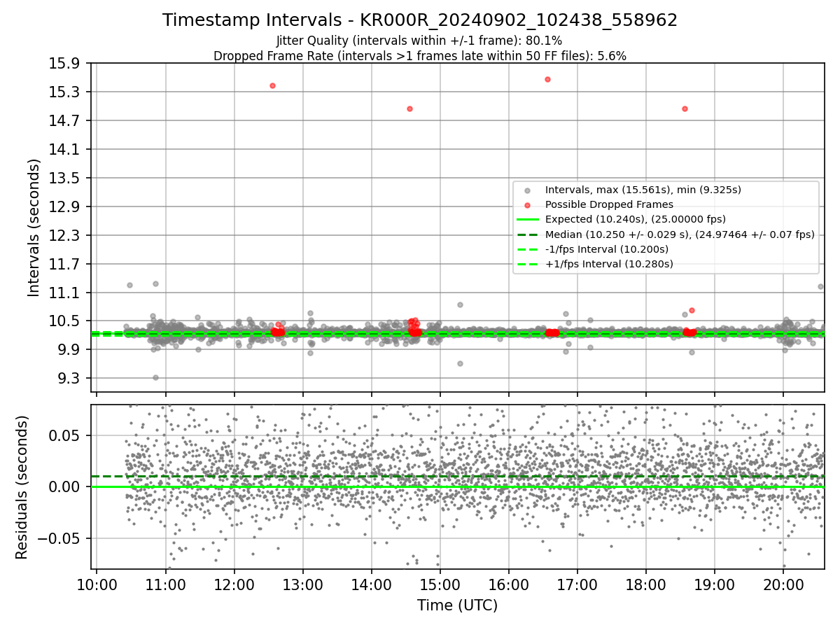
Task: Select legend entry beginning "Median (10.250 +/- 0.029 s)"
Action: point(680,234)
